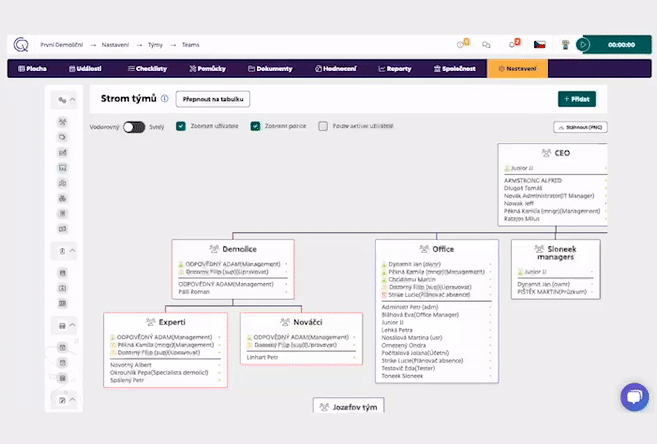Collapse the person-clock sidebar group chevron
This screenshot has width=657, height=444.
coord(72,250)
